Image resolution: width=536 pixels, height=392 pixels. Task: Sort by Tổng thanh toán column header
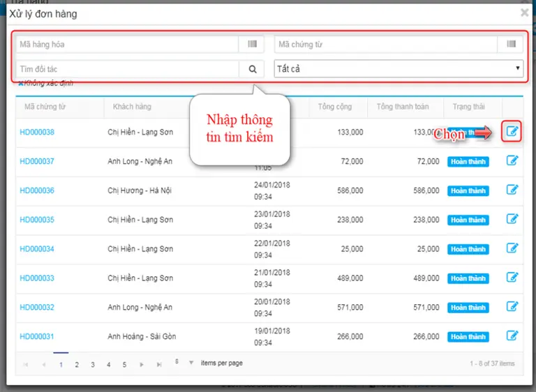(403, 107)
